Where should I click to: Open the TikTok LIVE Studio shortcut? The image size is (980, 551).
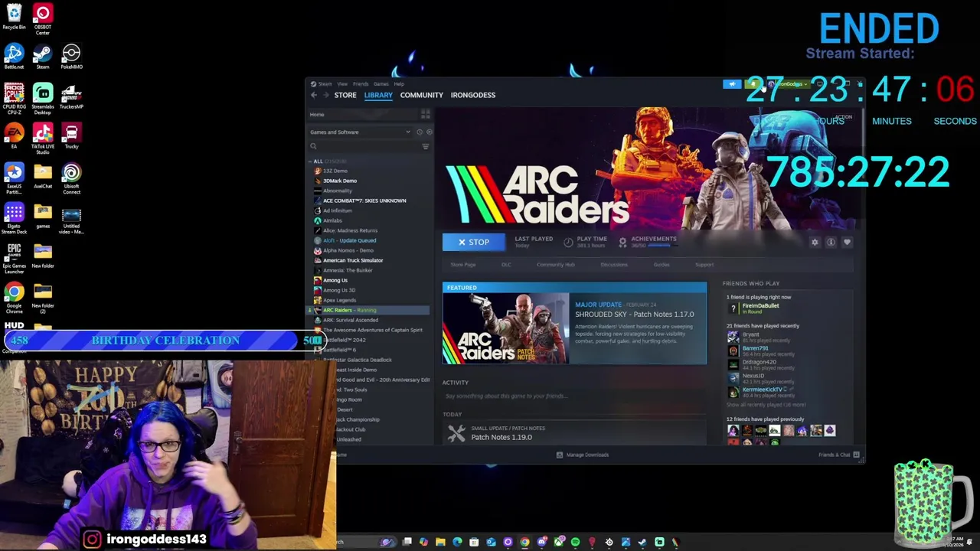(43, 138)
